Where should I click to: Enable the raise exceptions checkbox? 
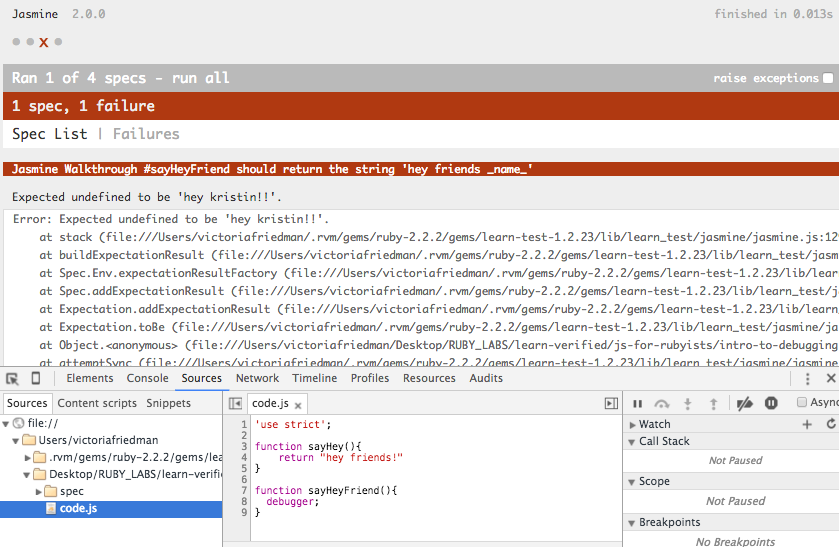(828, 78)
